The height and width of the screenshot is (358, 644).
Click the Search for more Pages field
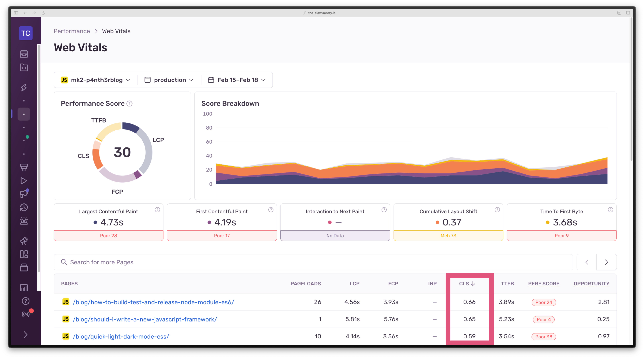pos(313,262)
